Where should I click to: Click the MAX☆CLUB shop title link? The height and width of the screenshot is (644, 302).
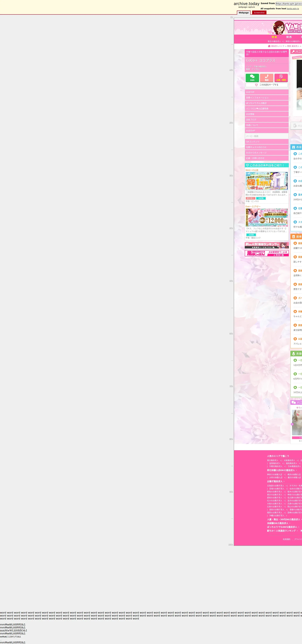[252, 170]
